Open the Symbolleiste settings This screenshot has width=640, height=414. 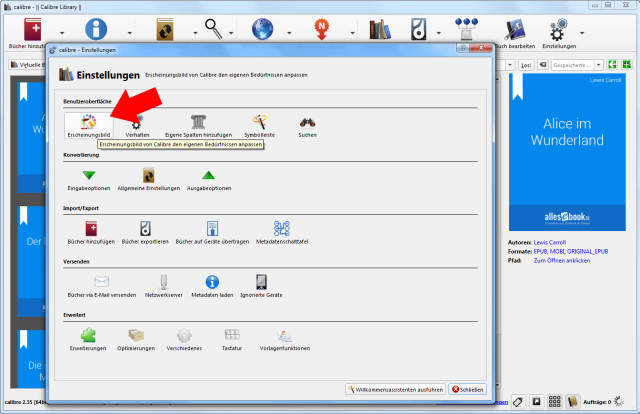tap(261, 124)
